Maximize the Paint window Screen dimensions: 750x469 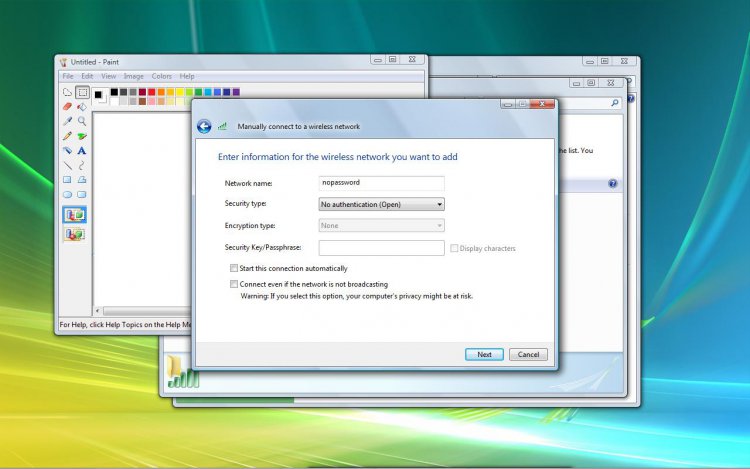(393, 60)
